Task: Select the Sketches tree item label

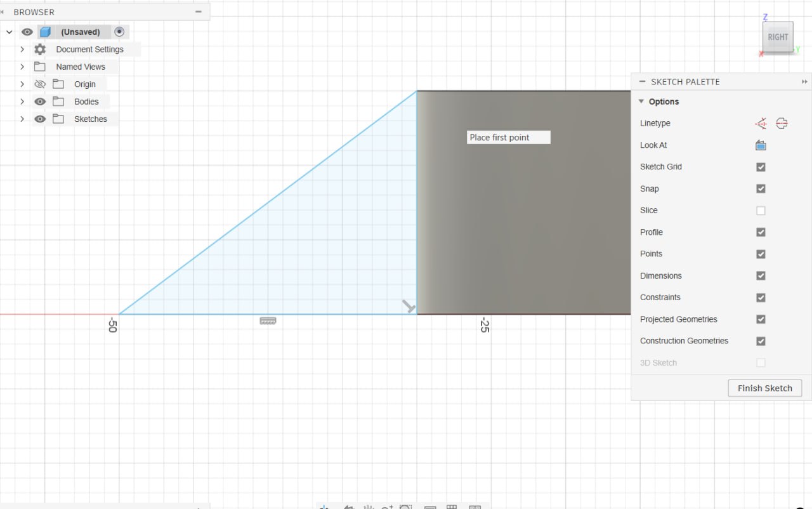Action: click(x=91, y=119)
